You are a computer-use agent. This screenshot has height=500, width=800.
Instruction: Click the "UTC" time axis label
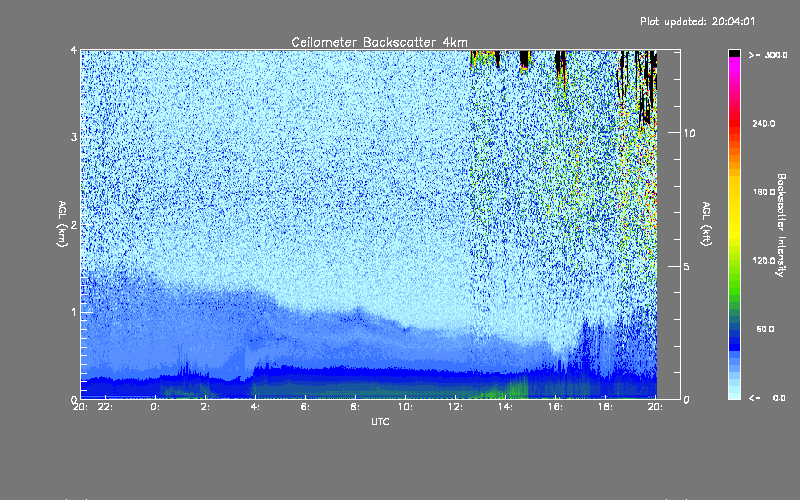tap(380, 422)
